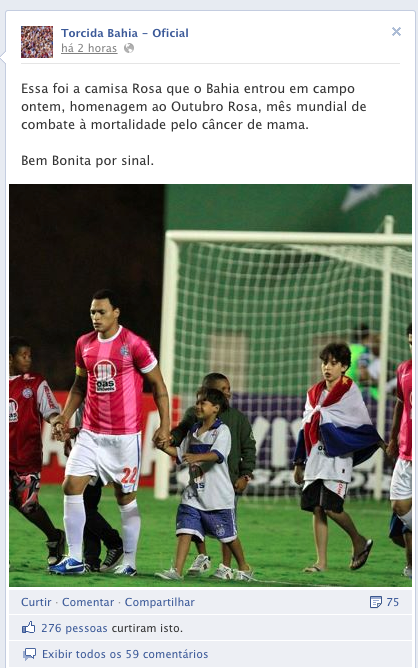Click the post text about Outubro Rosa
This screenshot has height=668, width=418.
[x=194, y=107]
